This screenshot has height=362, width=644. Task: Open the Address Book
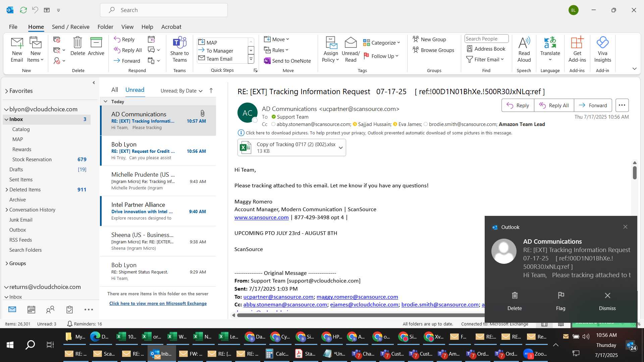coord(486,49)
